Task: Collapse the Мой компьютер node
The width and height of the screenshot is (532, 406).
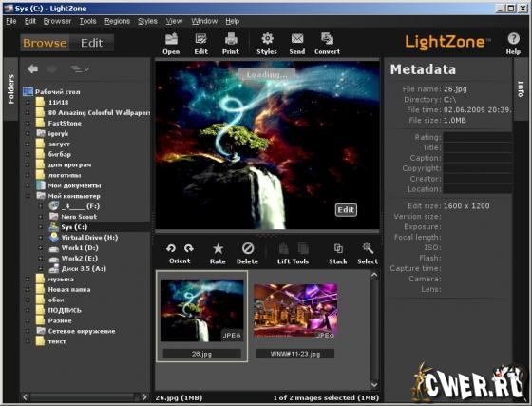Action: 28,196
